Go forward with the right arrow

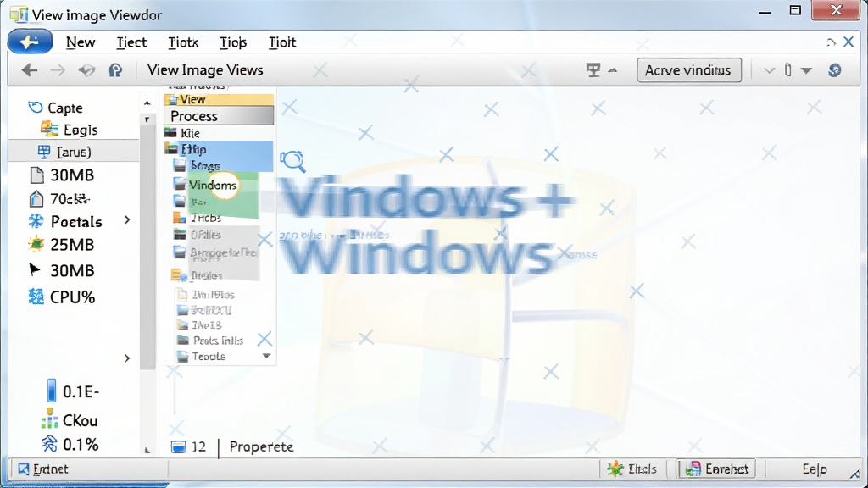coord(58,69)
